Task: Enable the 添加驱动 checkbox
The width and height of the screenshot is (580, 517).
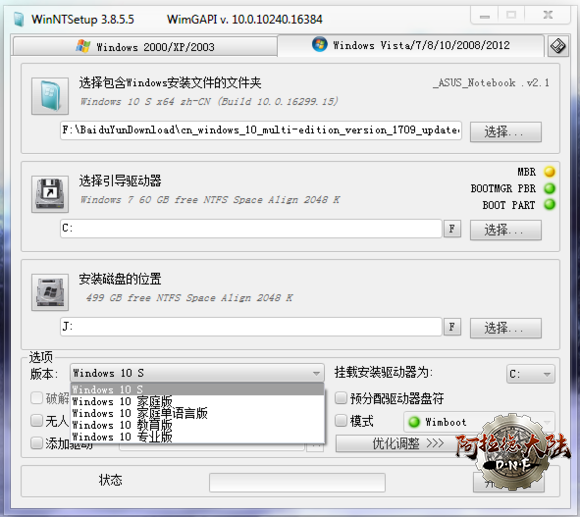Action: click(37, 443)
